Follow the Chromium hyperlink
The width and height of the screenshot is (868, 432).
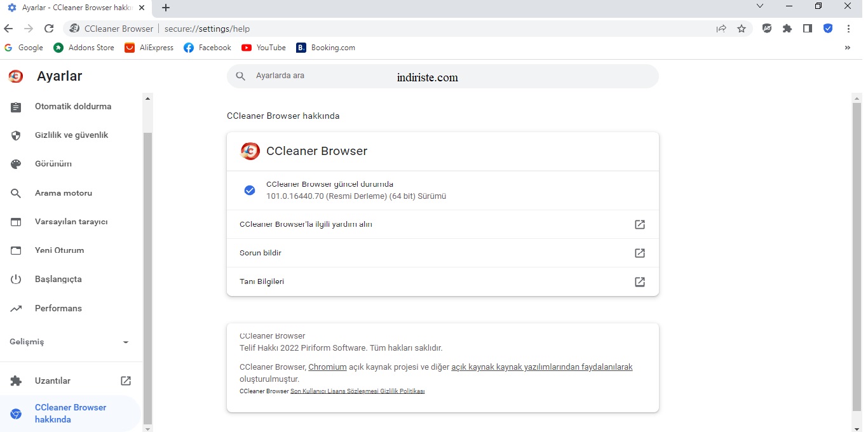coord(327,367)
